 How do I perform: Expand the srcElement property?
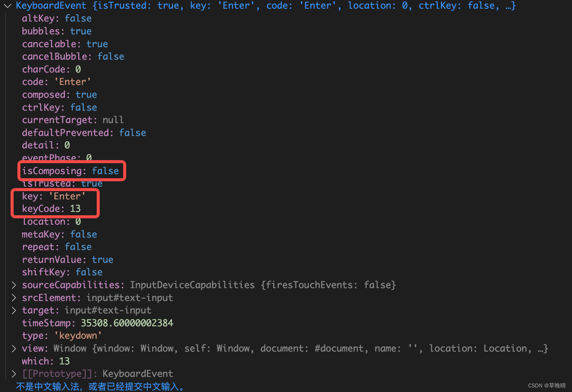pos(14,298)
